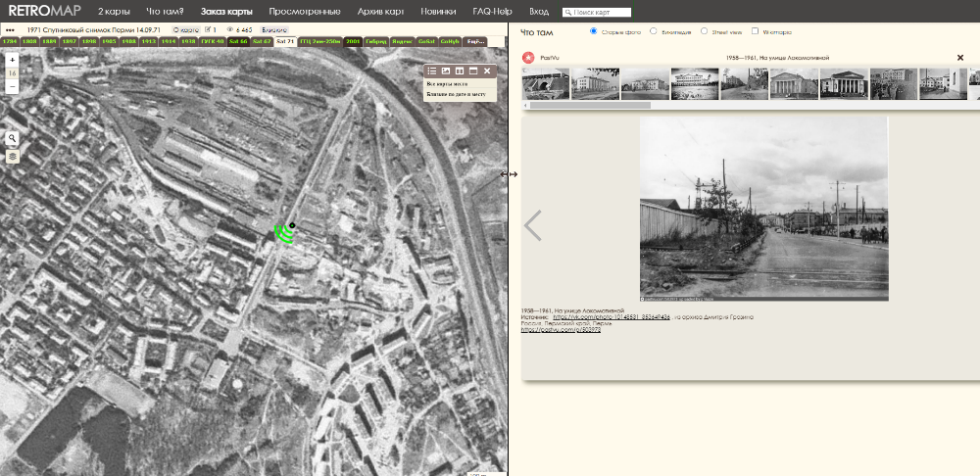This screenshot has height=476, width=980.
Task: Click the О карте button
Action: click(x=185, y=29)
